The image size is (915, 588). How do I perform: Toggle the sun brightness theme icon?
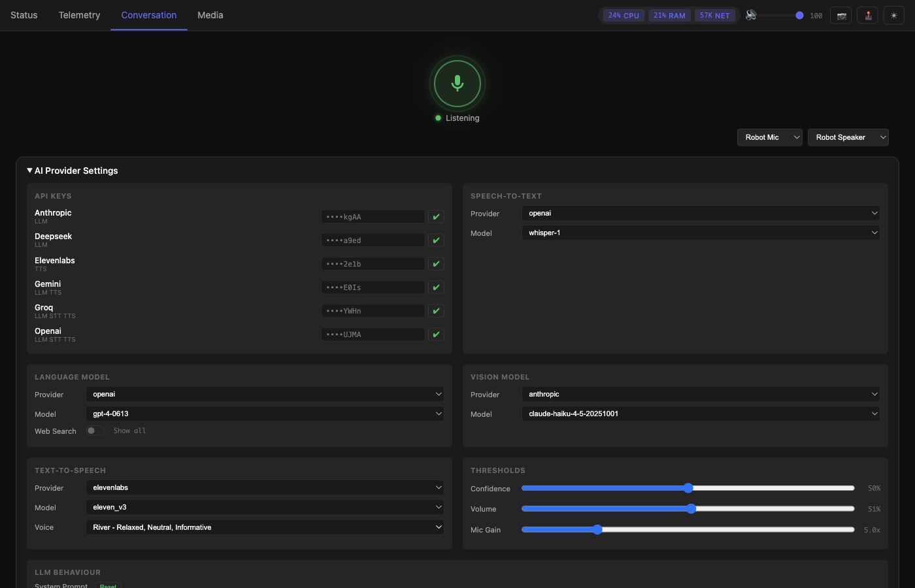pyautogui.click(x=893, y=16)
